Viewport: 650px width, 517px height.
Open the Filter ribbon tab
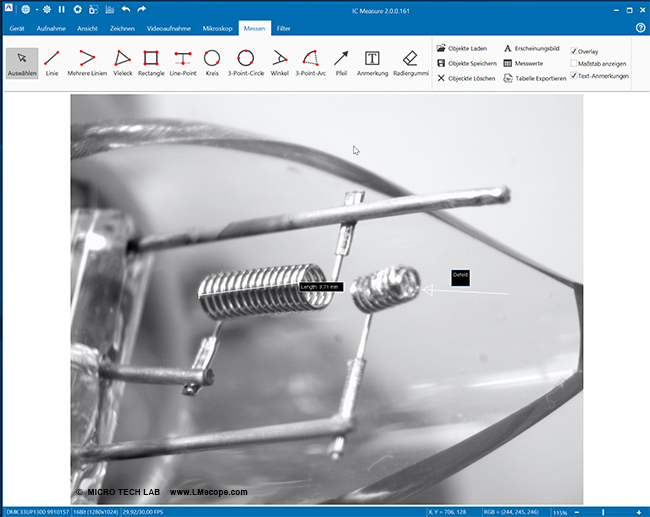pyautogui.click(x=284, y=29)
